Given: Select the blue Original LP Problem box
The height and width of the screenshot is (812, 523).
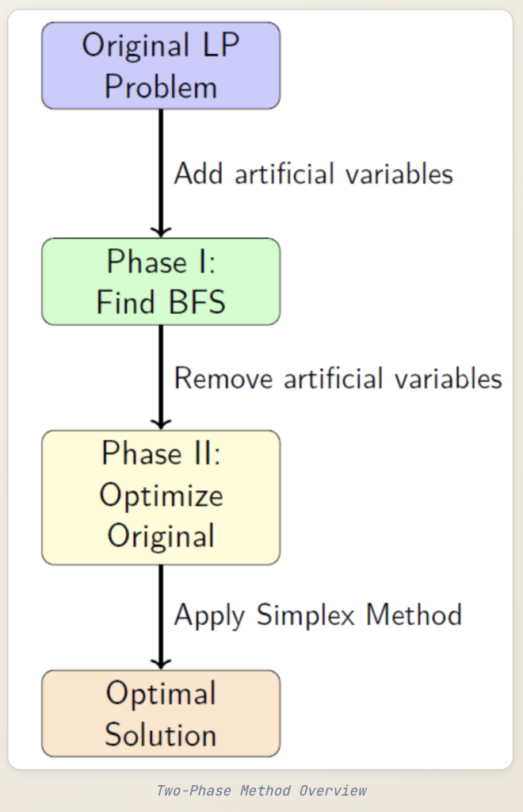Looking at the screenshot, I should pos(161,66).
